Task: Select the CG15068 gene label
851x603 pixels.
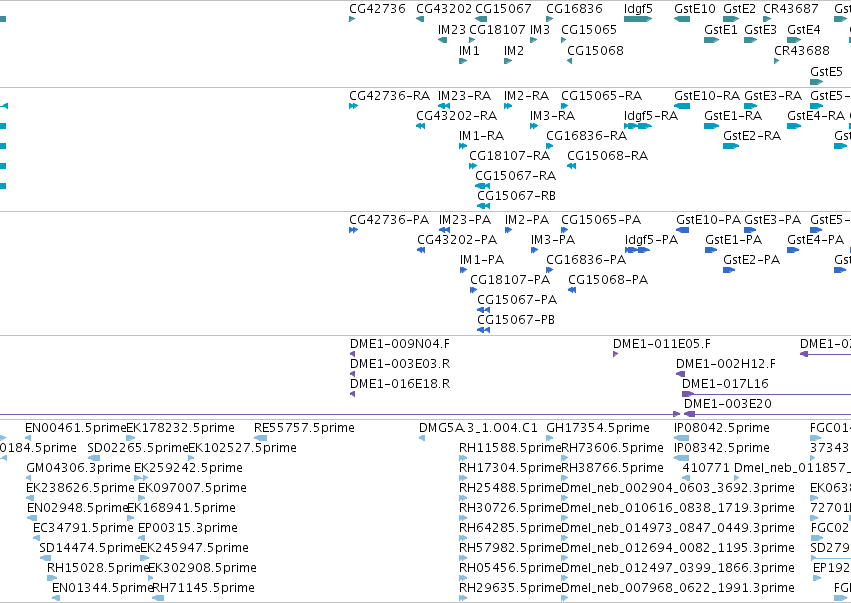Action: point(595,51)
